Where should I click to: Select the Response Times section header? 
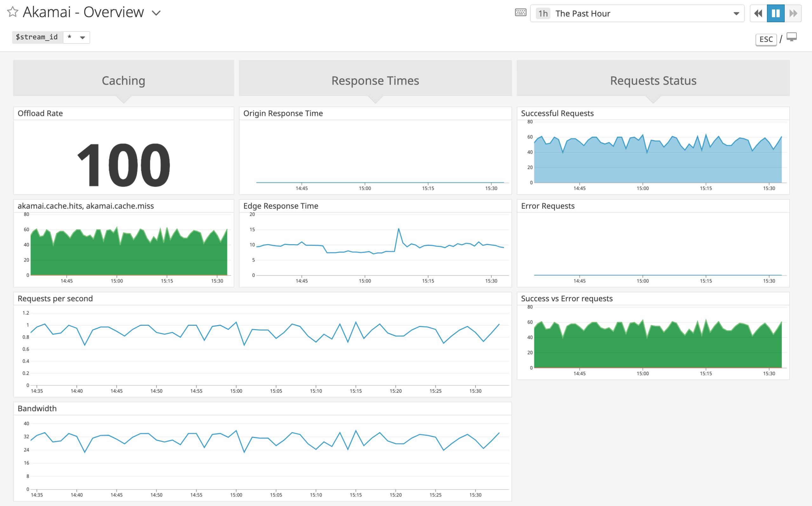tap(375, 80)
